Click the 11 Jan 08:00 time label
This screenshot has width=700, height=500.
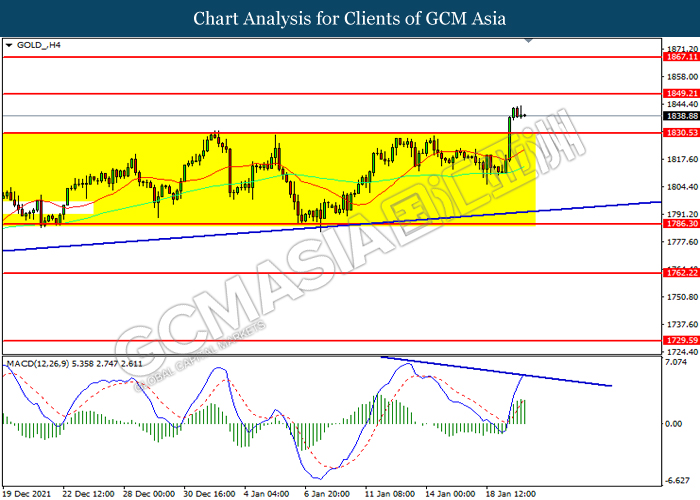pos(390,494)
